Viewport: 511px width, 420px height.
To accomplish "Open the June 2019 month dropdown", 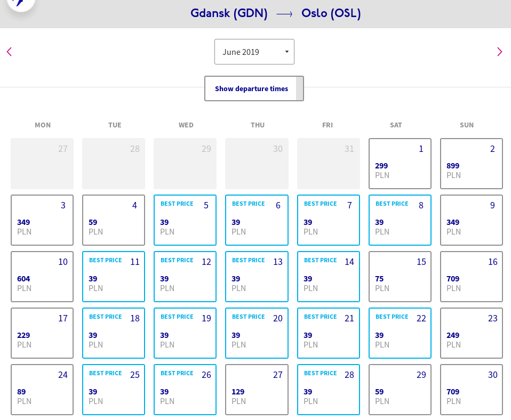I will [x=254, y=52].
